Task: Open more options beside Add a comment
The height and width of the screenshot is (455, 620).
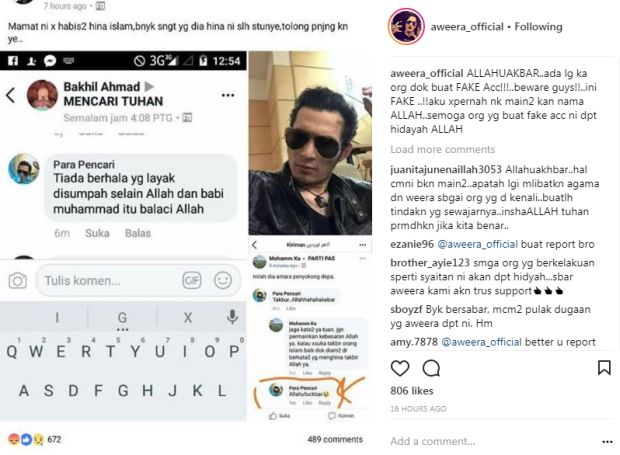Action: pos(607,442)
